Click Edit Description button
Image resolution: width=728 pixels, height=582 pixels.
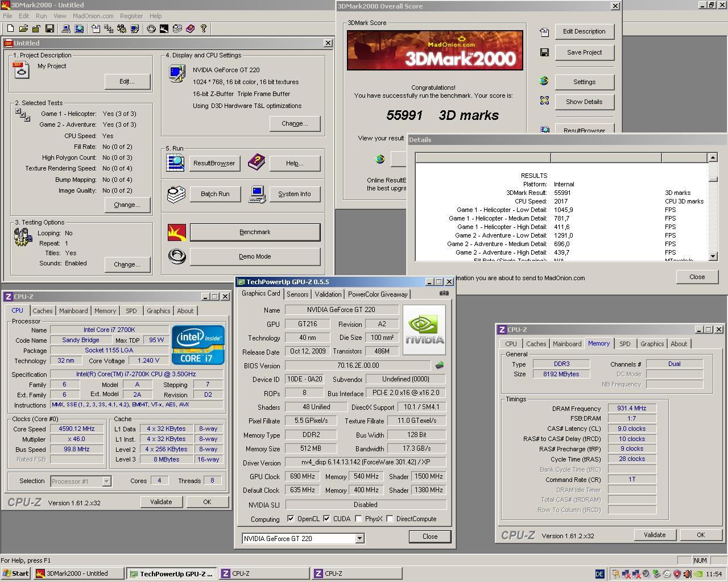pyautogui.click(x=584, y=31)
